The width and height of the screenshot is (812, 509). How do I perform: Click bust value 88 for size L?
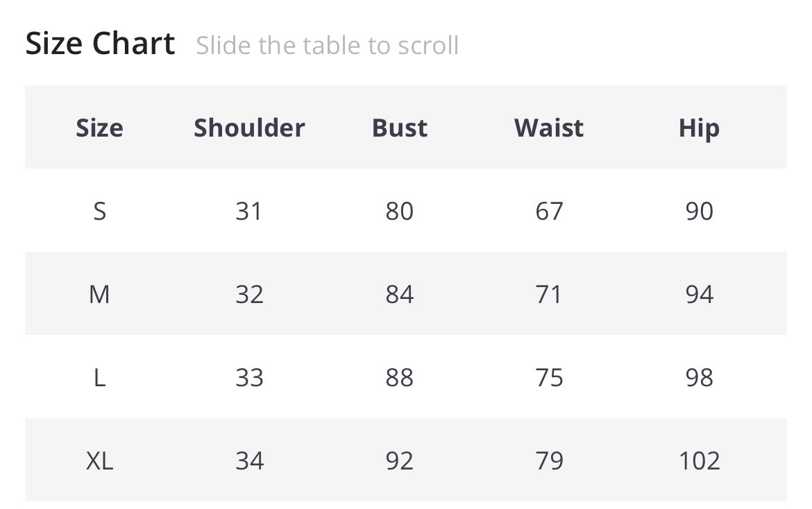400,378
